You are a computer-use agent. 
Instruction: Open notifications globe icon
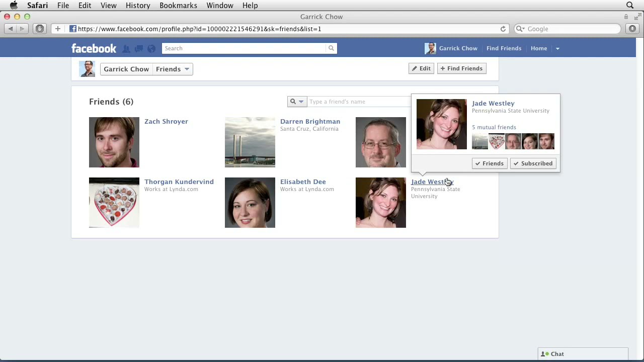click(x=151, y=49)
